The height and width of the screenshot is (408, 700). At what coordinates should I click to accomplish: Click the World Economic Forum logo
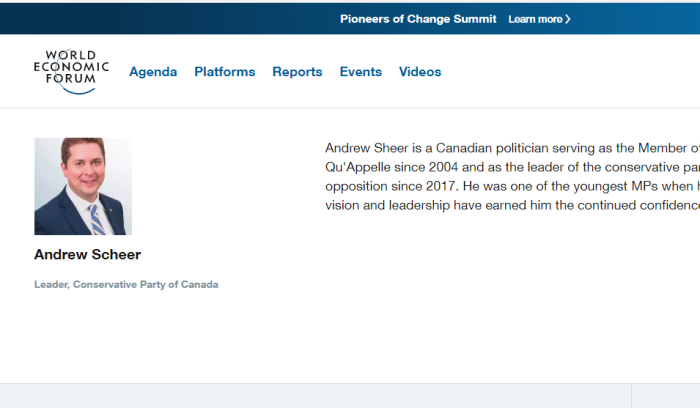pos(71,71)
